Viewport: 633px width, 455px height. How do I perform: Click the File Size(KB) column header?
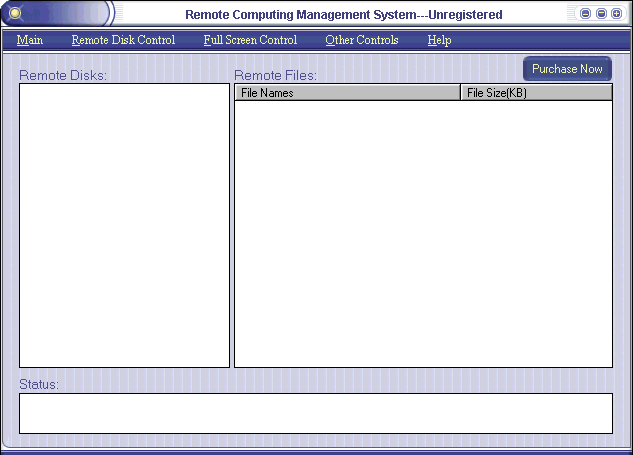pyautogui.click(x=536, y=93)
